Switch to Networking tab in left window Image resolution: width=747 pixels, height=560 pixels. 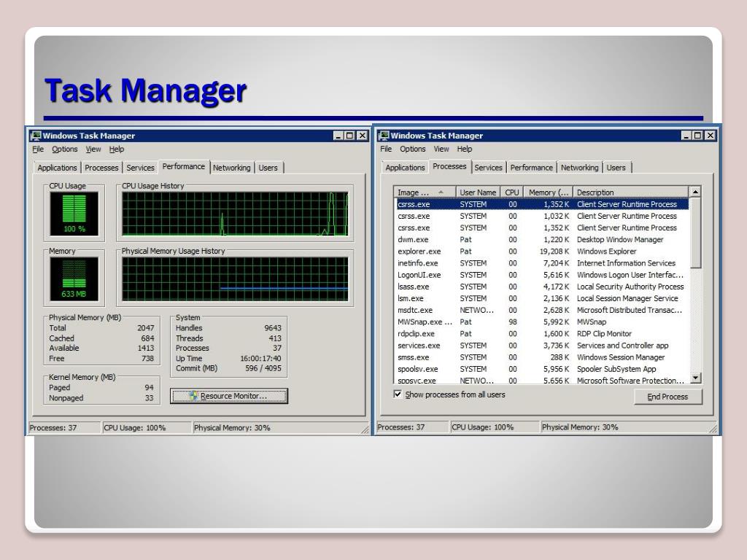point(232,168)
